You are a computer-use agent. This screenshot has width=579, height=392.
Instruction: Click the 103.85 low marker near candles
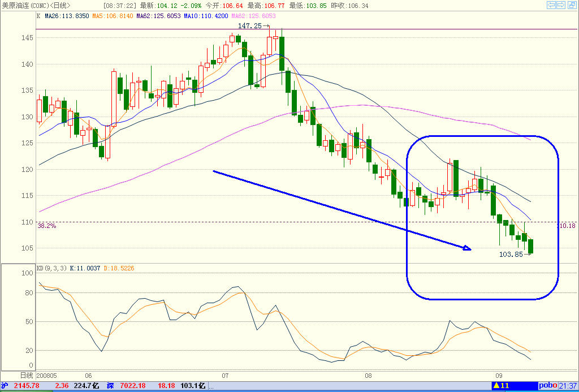(511, 254)
